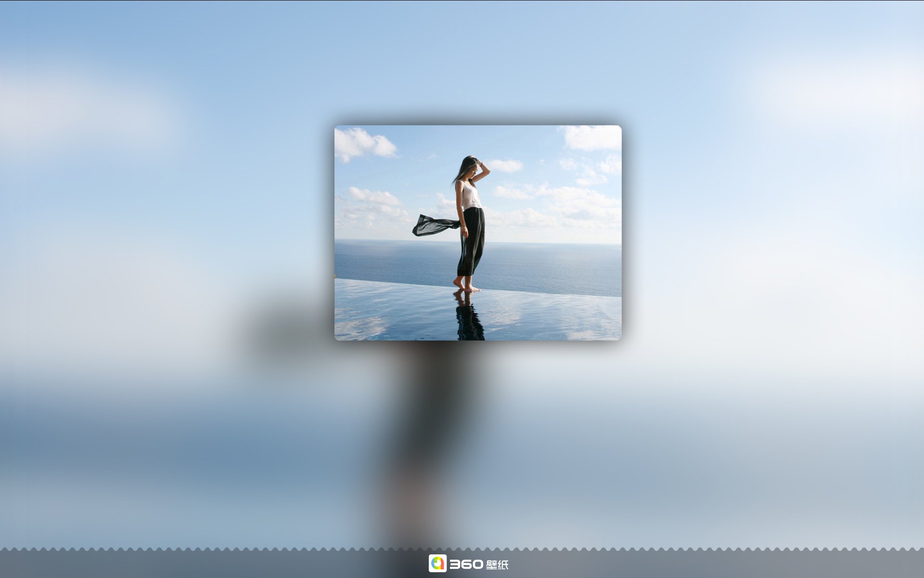This screenshot has height=578, width=924.
Task: Click the 360 wallpaper logo icon
Action: pyautogui.click(x=437, y=564)
